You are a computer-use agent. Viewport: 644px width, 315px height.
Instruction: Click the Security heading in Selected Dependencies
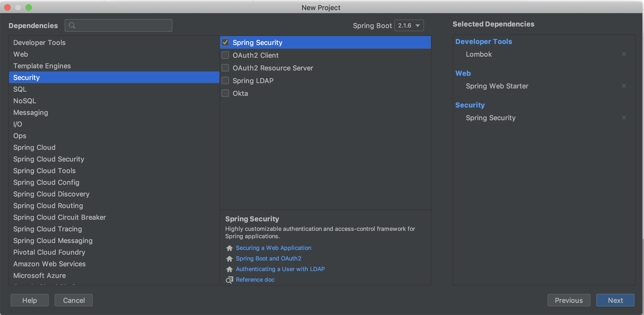pos(470,105)
